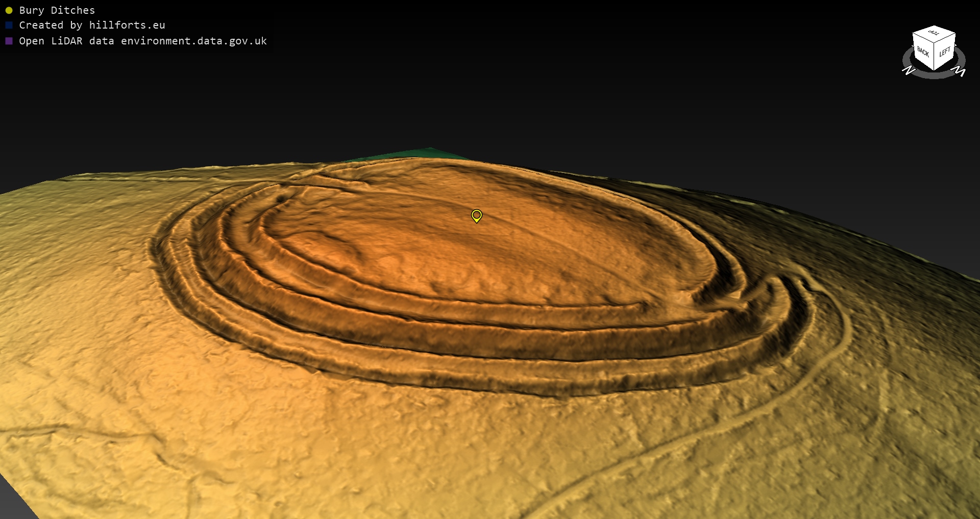The width and height of the screenshot is (980, 519).
Task: Switch to LEFT view on the cube
Action: [945, 52]
